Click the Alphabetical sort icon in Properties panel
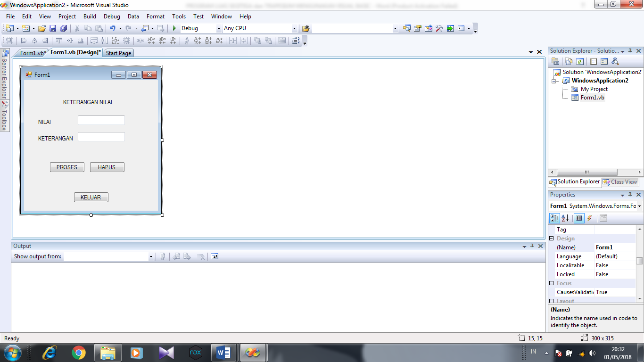The image size is (644, 362). [564, 218]
